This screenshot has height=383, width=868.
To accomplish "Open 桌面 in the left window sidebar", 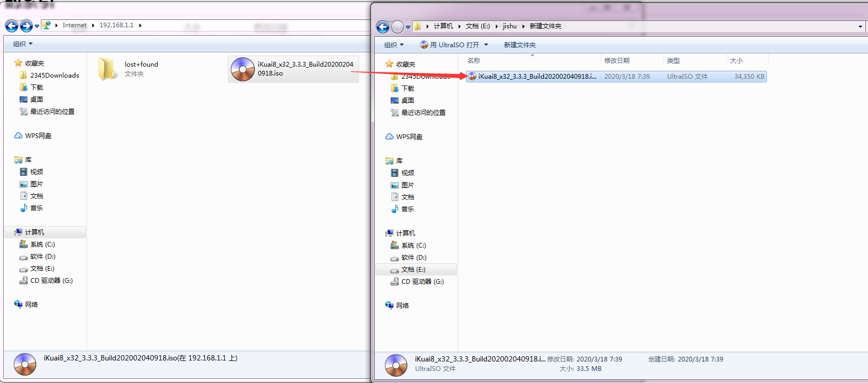I will 31,99.
